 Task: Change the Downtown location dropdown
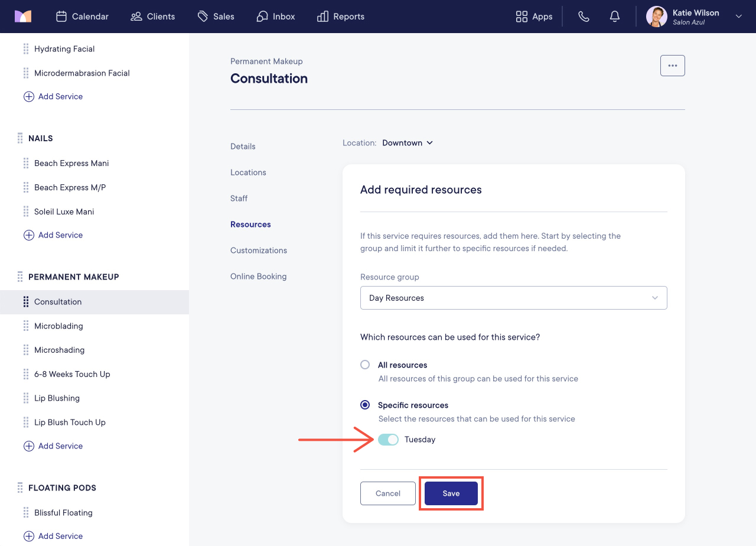point(408,143)
